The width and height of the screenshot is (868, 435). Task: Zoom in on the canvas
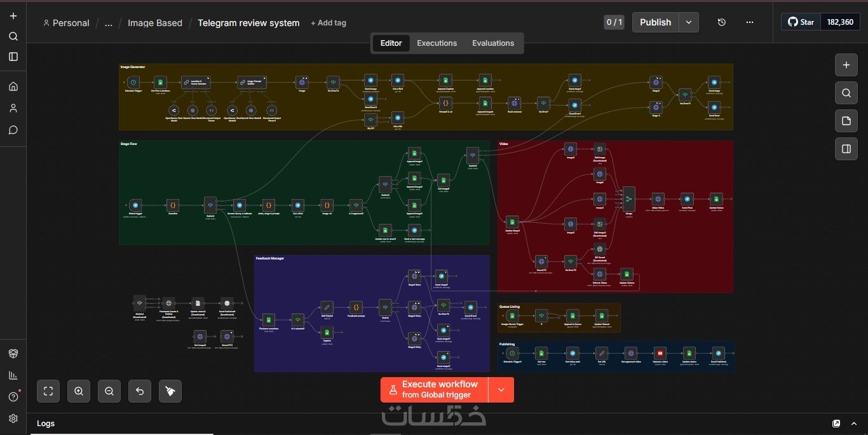[79, 391]
